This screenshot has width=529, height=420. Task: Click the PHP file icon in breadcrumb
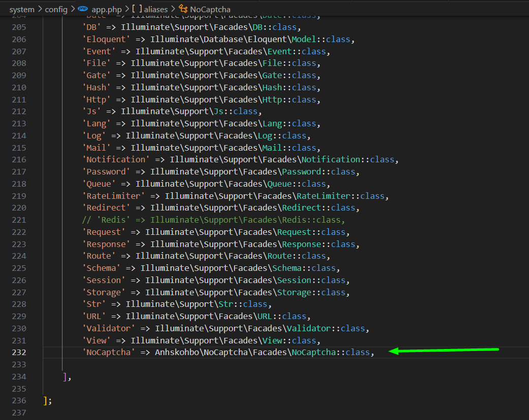[x=83, y=10]
